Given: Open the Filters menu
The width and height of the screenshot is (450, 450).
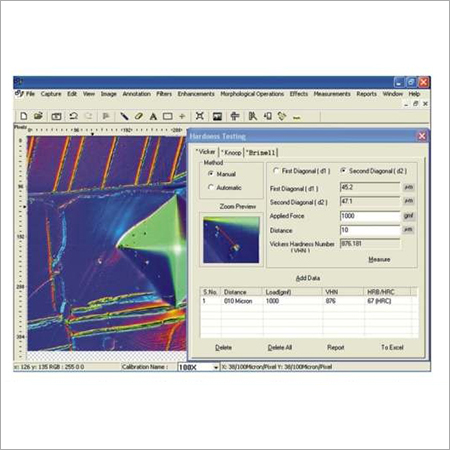Looking at the screenshot, I should click(x=164, y=94).
